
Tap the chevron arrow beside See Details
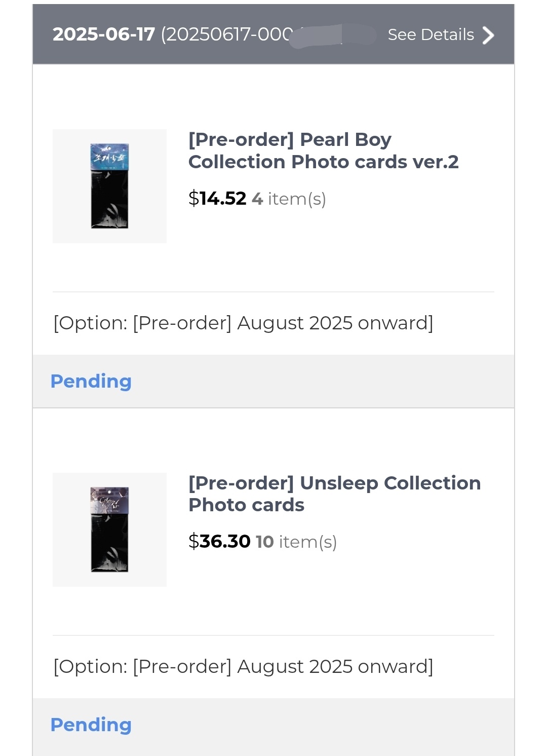(488, 35)
